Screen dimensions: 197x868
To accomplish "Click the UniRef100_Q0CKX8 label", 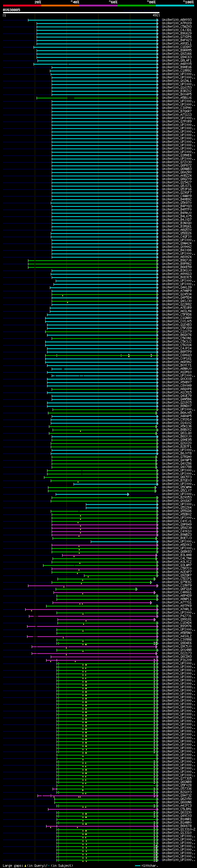I will click(x=177, y=379).
